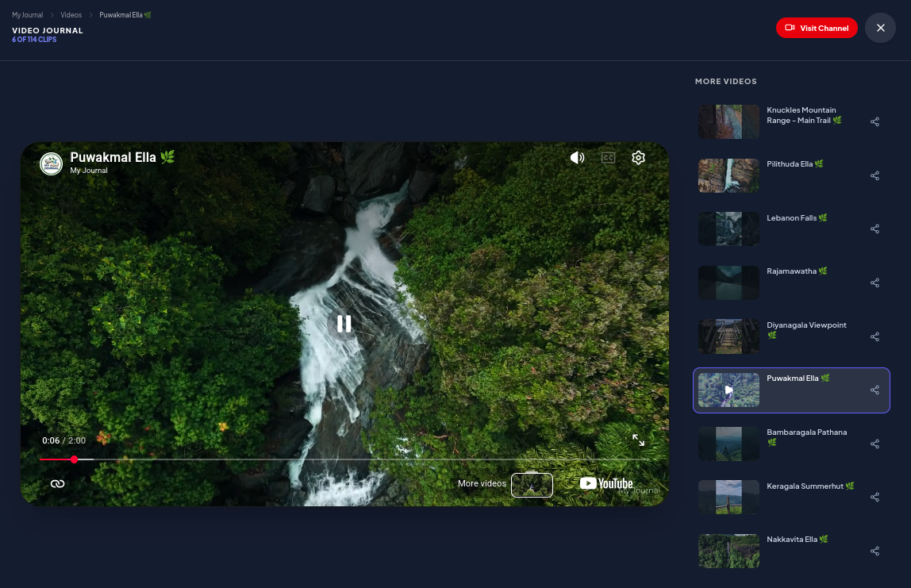
Task: Go to My Journal breadcrumb
Action: point(27,15)
